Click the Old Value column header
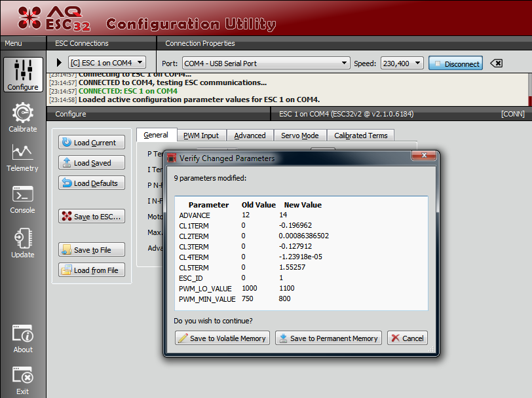532x398 pixels. pyautogui.click(x=259, y=205)
